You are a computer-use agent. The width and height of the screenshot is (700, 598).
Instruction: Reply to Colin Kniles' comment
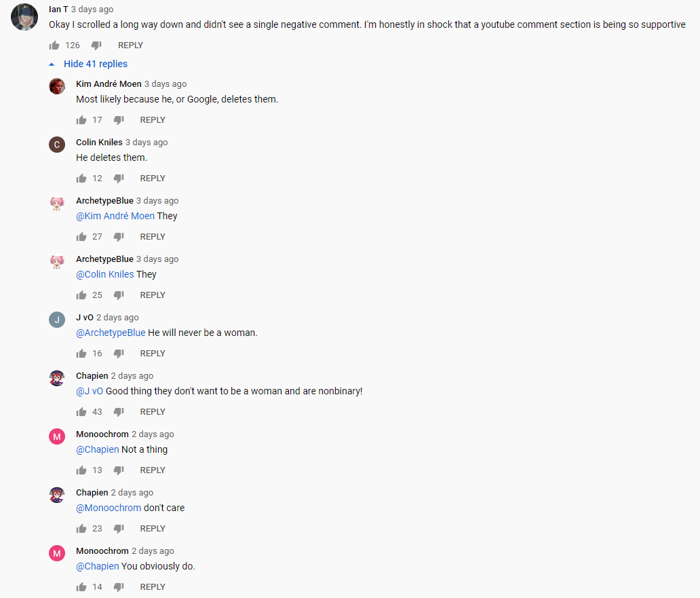153,179
